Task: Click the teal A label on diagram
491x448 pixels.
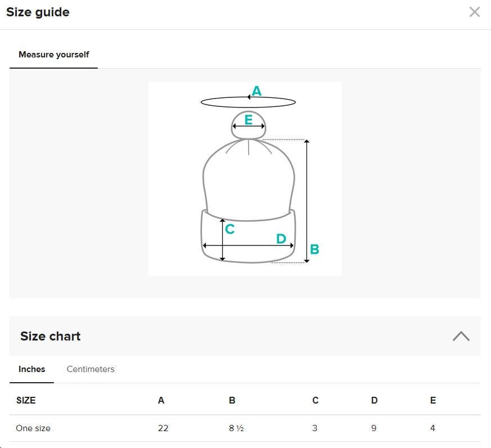Action: (256, 91)
